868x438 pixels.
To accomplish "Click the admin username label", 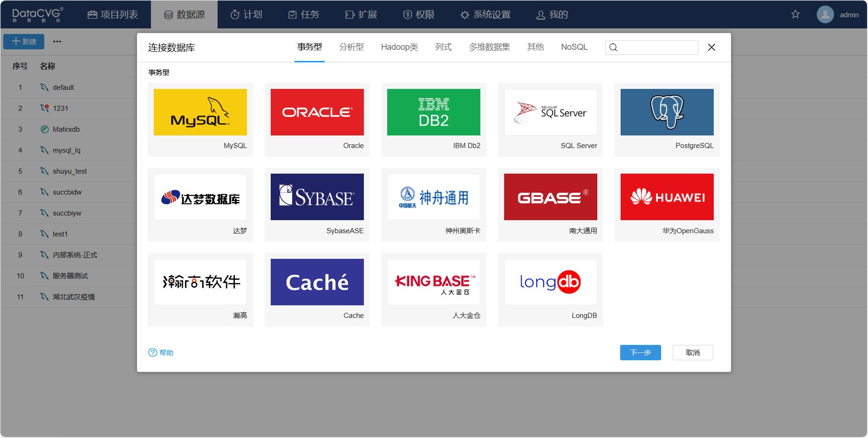I will [x=849, y=15].
